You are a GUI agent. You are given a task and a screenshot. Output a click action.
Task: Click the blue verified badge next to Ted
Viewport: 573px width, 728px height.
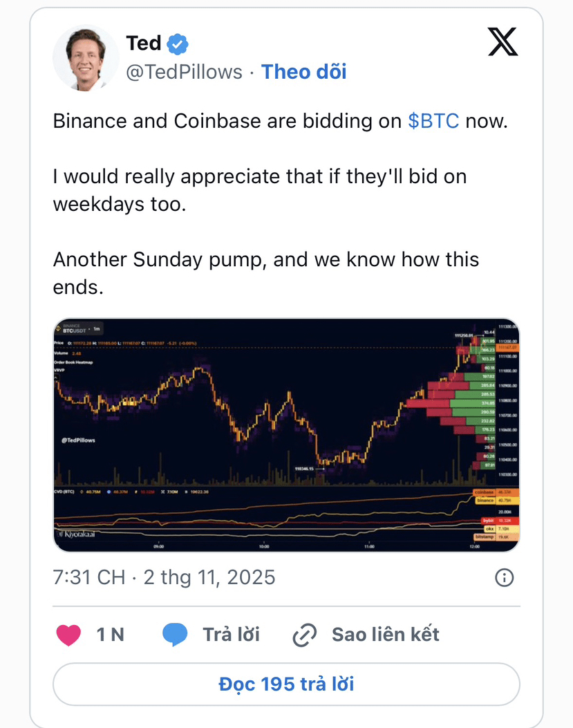(x=178, y=44)
